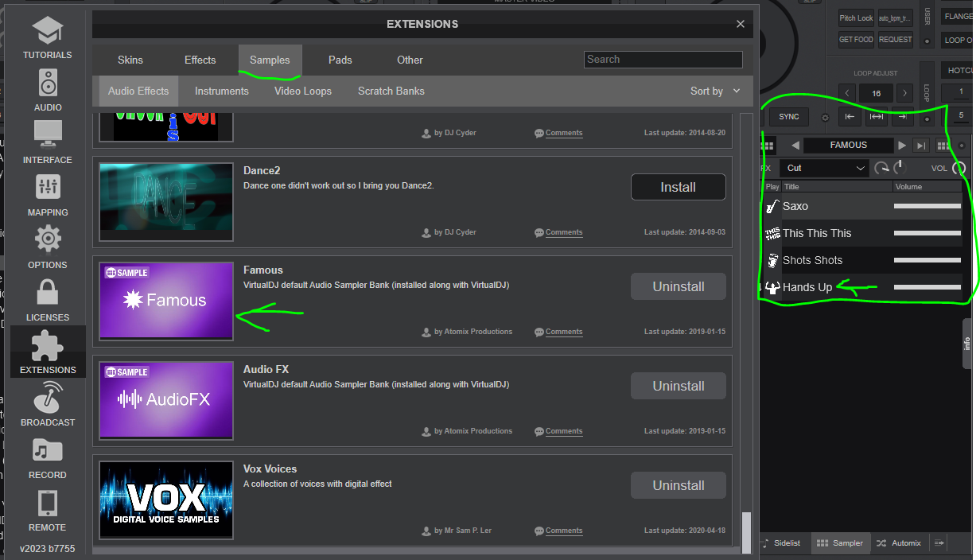
Task: Open the Licenses padlock section
Action: click(x=48, y=300)
